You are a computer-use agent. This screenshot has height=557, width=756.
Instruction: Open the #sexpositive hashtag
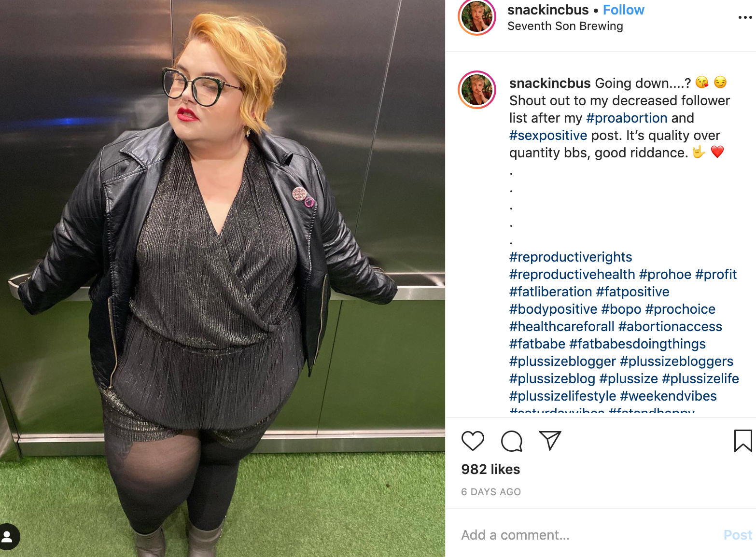point(548,135)
